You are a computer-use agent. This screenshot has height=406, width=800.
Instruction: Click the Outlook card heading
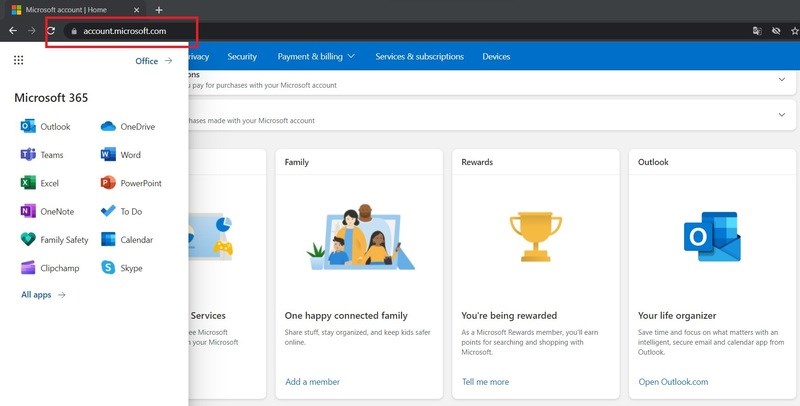pyautogui.click(x=653, y=162)
